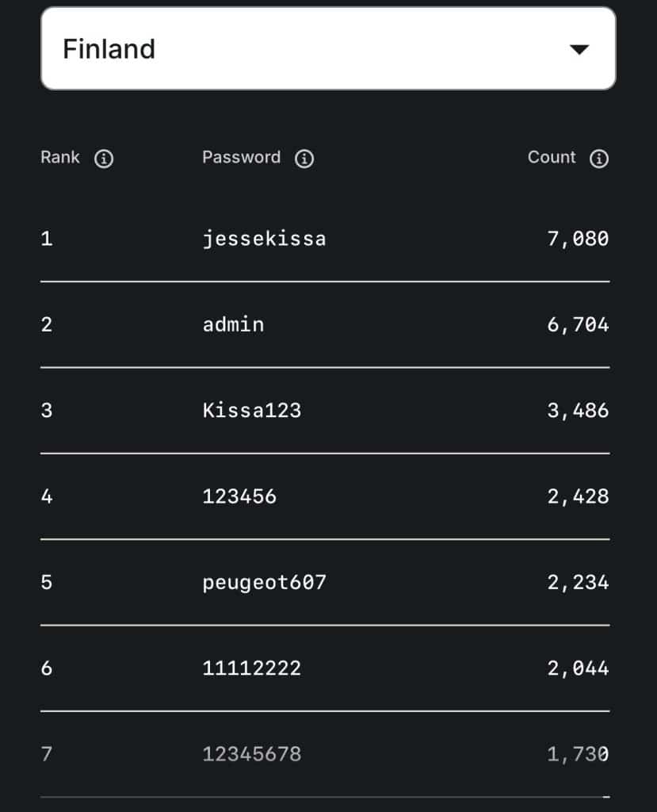Screen dimensions: 657x812
Task: Select the peugeot607 password entry
Action: point(264,583)
